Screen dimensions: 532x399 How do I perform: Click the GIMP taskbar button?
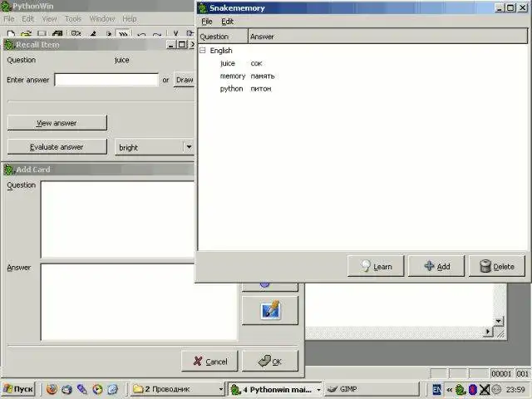tap(372, 389)
